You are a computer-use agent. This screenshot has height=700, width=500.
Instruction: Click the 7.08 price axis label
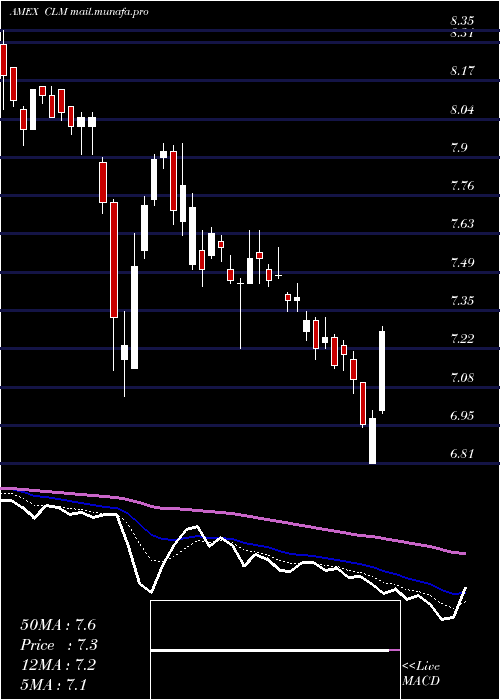point(462,378)
